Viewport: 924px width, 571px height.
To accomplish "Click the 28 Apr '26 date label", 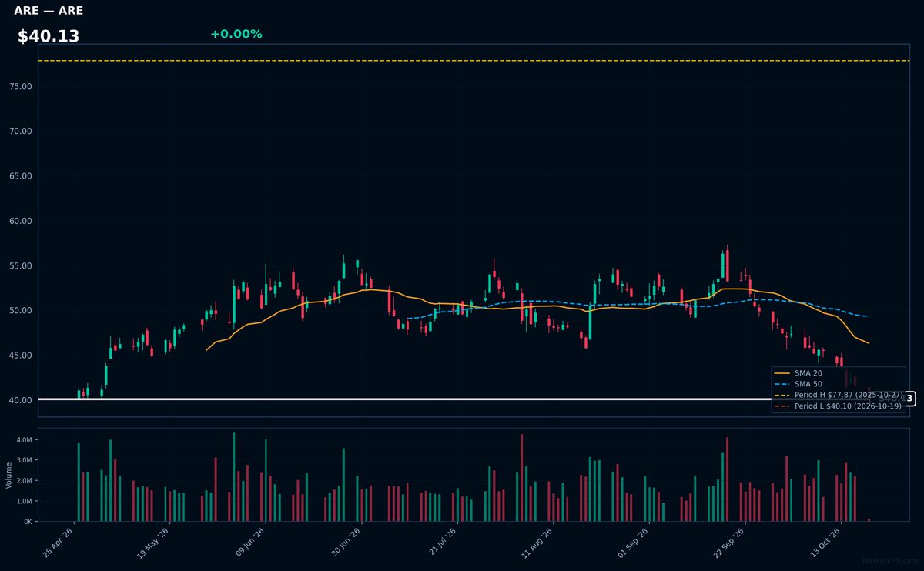I will point(58,543).
